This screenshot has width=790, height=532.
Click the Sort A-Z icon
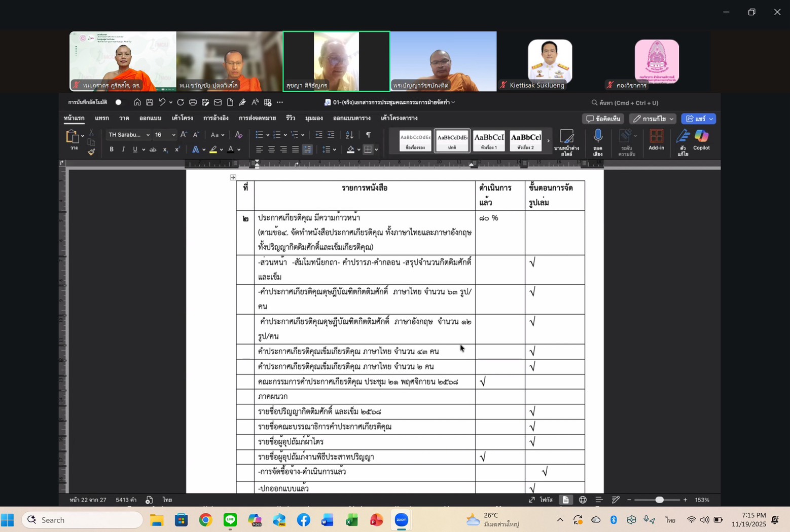click(349, 135)
